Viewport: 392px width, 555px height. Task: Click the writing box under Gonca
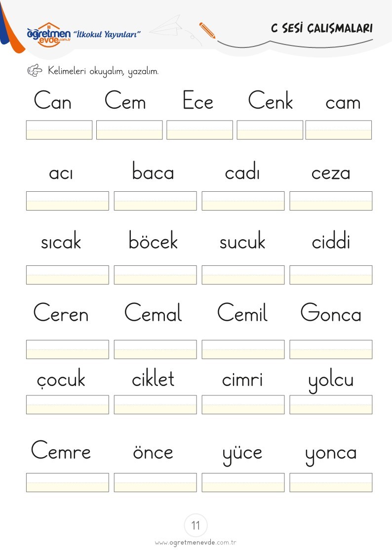click(x=331, y=349)
